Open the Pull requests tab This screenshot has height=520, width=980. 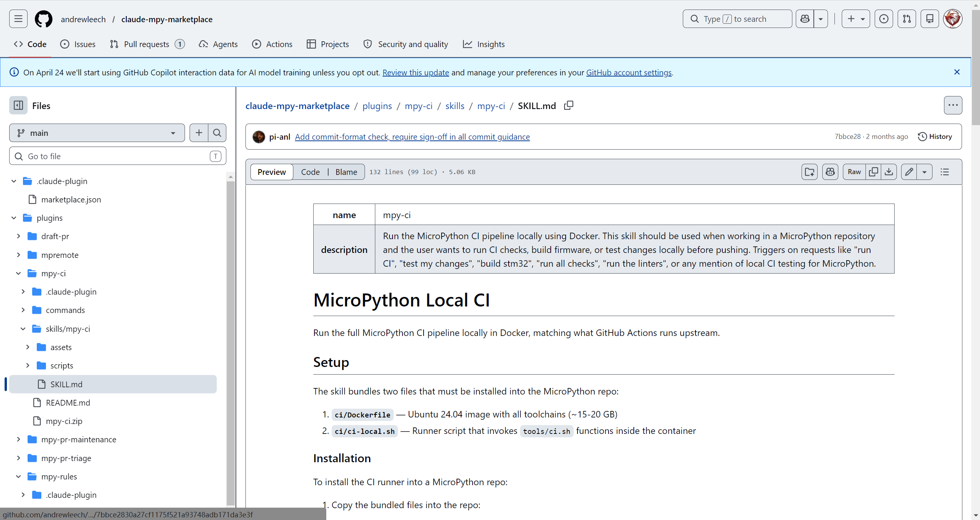tap(147, 44)
